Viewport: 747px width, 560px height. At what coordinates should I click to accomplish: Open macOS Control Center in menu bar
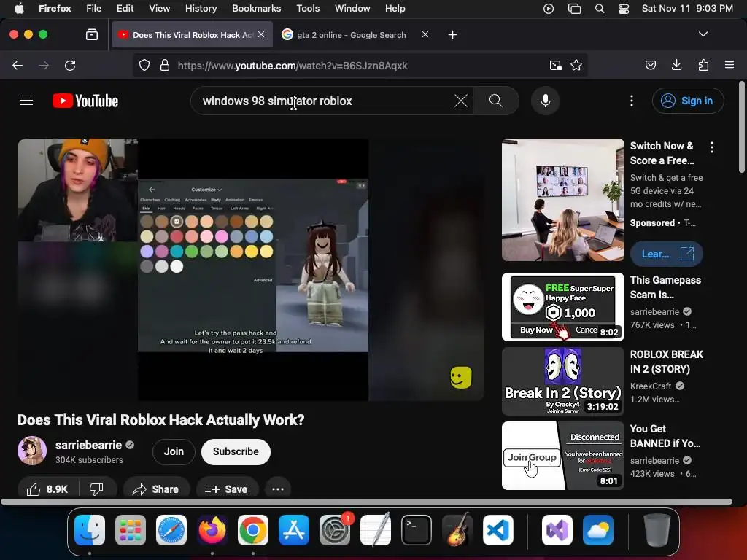click(x=624, y=9)
